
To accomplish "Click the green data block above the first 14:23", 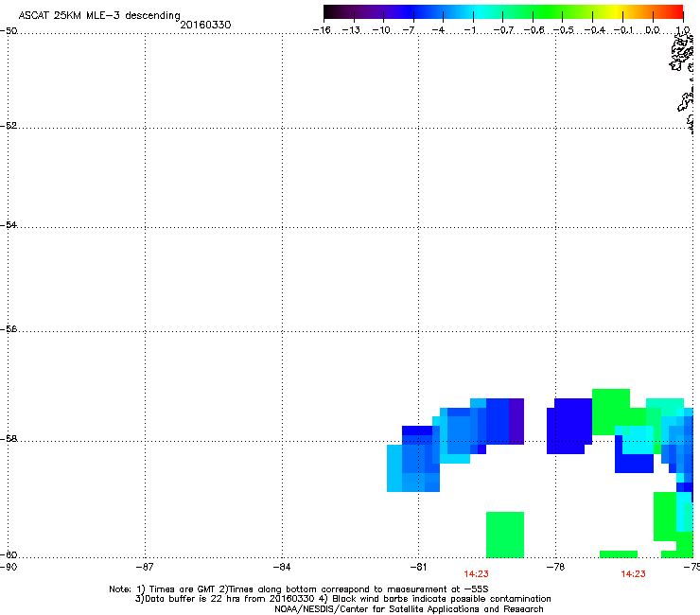I will click(505, 535).
